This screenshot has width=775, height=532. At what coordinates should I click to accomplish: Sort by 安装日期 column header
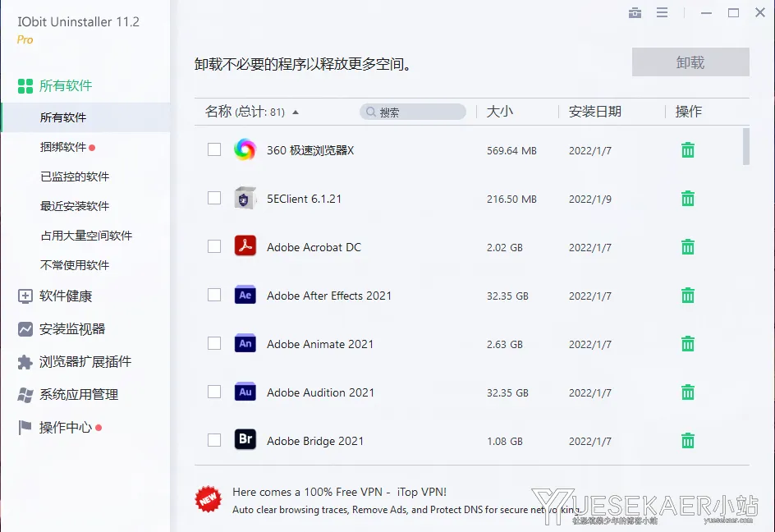594,112
